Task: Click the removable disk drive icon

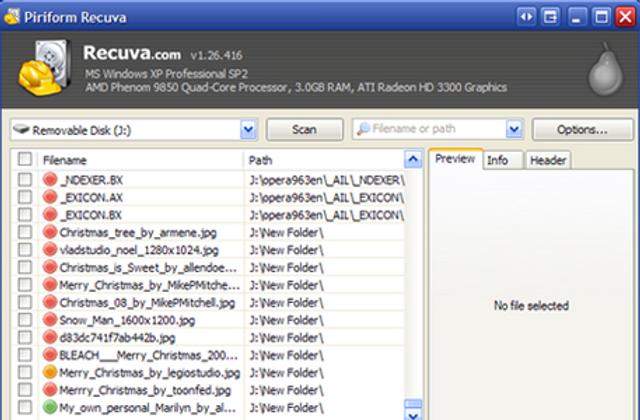Action: [21, 130]
